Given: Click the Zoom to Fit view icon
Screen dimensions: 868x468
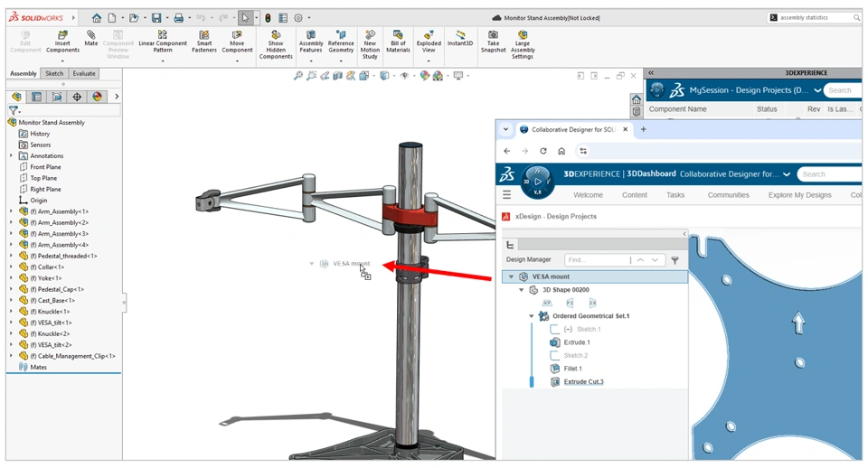Looking at the screenshot, I should pos(297,76).
